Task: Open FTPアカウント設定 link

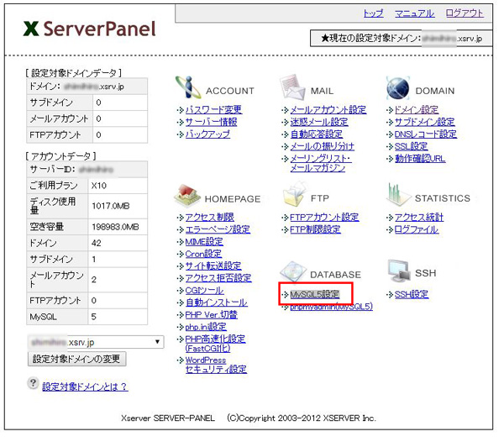Action: click(324, 218)
